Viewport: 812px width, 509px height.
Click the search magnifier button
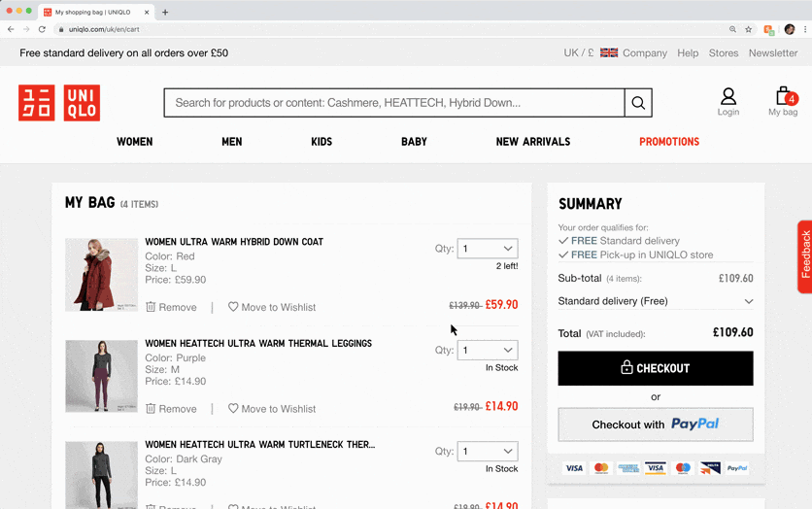click(638, 103)
